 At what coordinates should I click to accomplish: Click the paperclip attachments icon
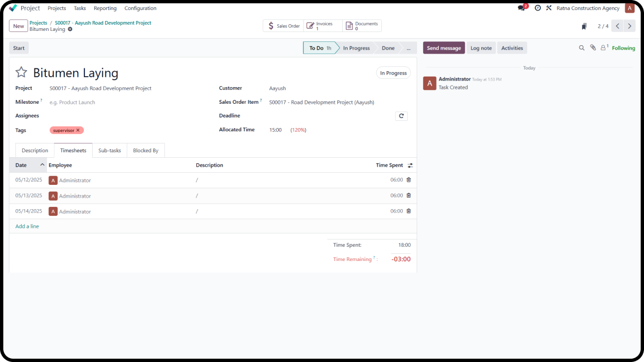tap(593, 48)
